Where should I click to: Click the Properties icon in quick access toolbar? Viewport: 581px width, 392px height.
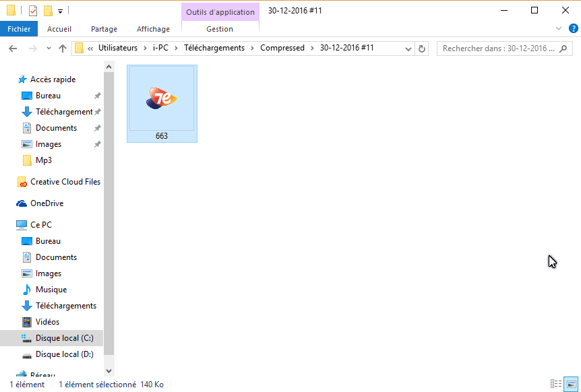(33, 11)
